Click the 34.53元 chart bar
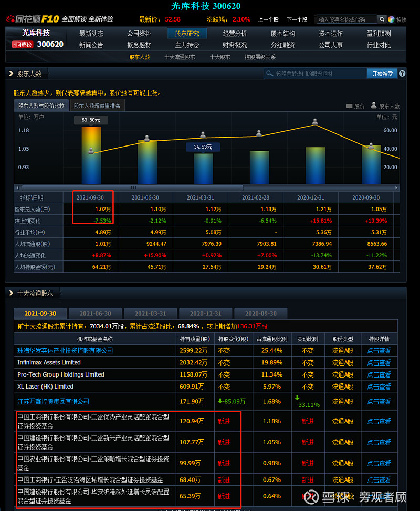The height and width of the screenshot is (511, 420). [x=203, y=169]
